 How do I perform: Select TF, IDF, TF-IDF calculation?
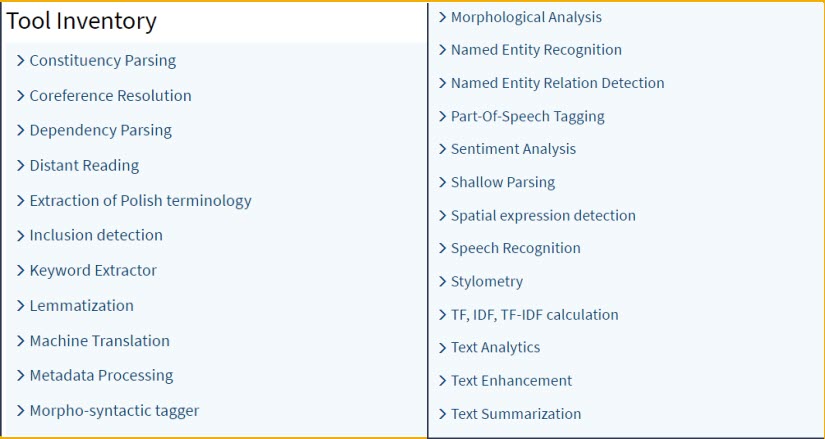534,315
